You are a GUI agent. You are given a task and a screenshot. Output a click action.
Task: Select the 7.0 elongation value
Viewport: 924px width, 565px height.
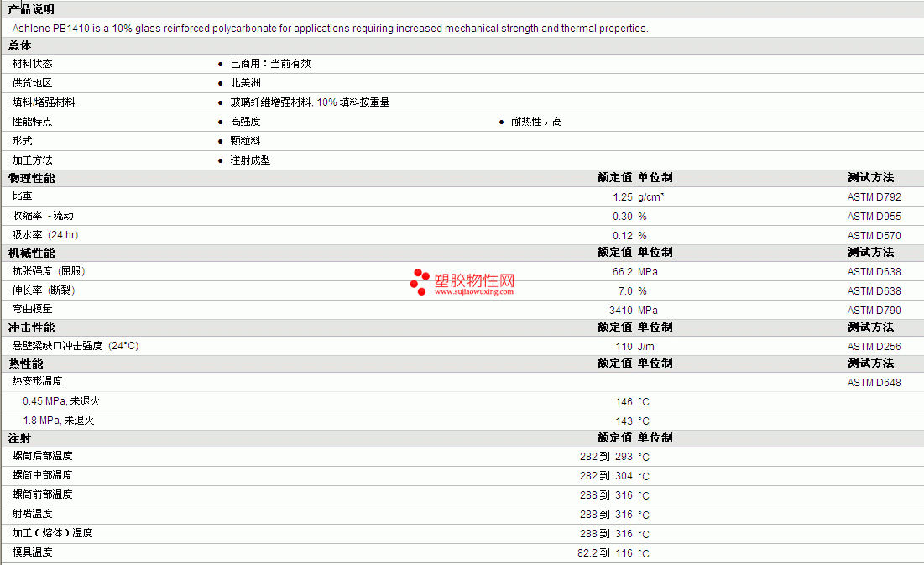click(x=625, y=291)
